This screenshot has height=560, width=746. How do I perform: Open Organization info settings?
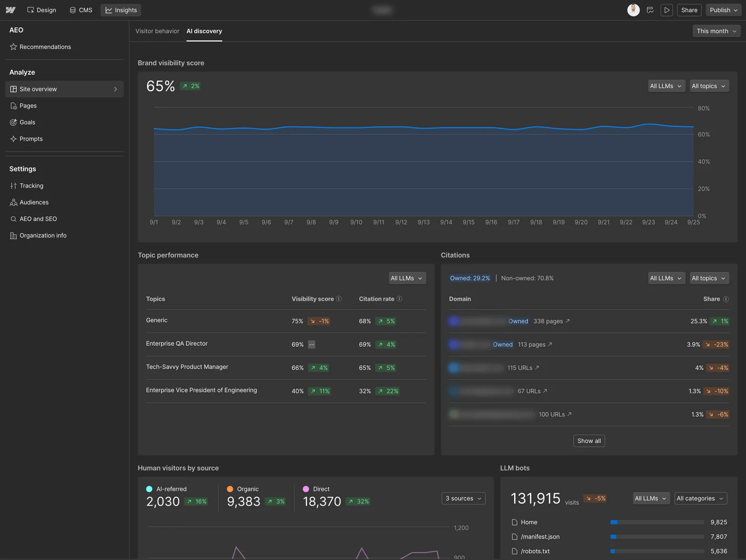(x=64, y=235)
